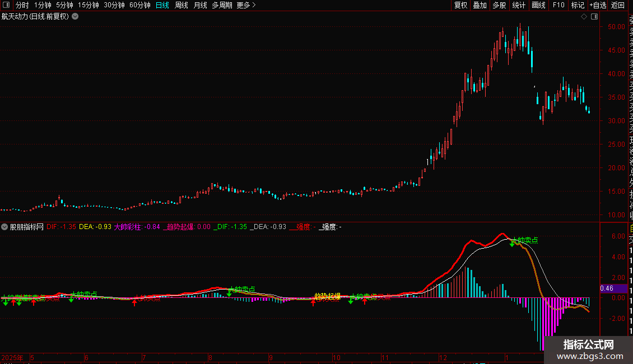This screenshot has height=364, width=633.
Task: Click the 标记 mark button
Action: click(x=578, y=5)
